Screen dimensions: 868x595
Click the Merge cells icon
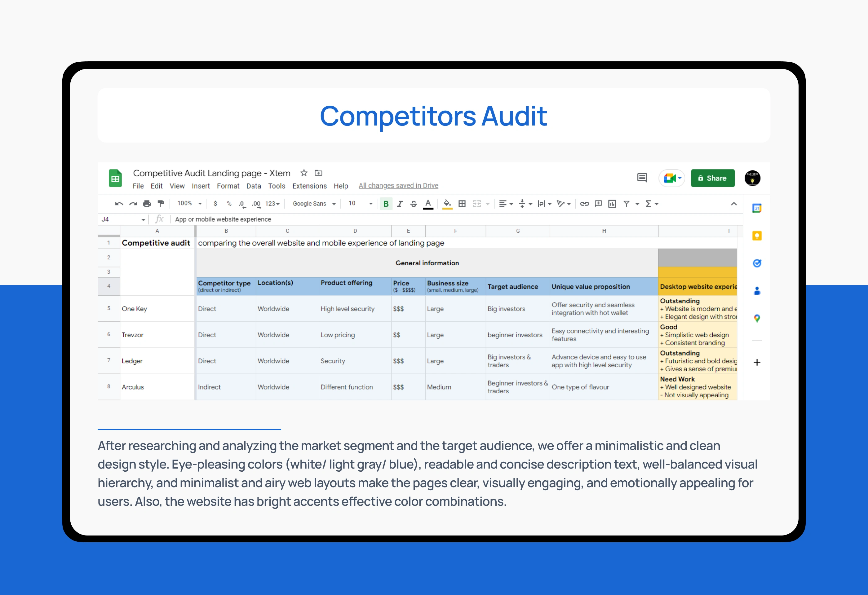(476, 204)
